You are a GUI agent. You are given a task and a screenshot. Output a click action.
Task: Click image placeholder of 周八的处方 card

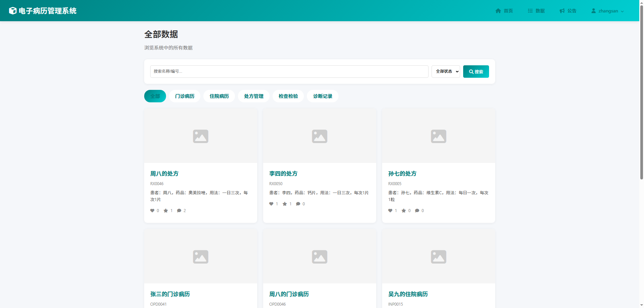201,136
